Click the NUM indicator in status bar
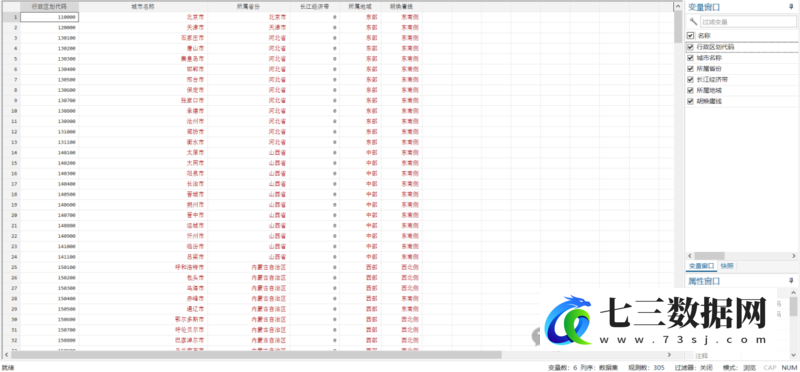800x372 pixels. click(789, 367)
